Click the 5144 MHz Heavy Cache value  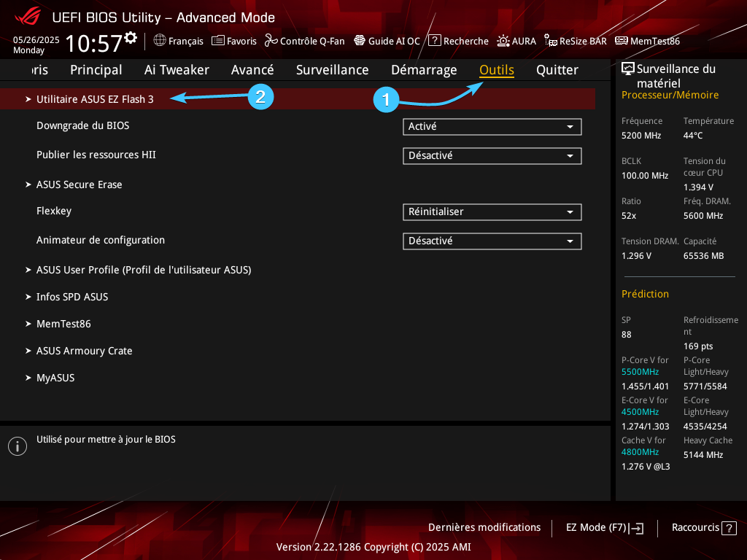coord(703,455)
